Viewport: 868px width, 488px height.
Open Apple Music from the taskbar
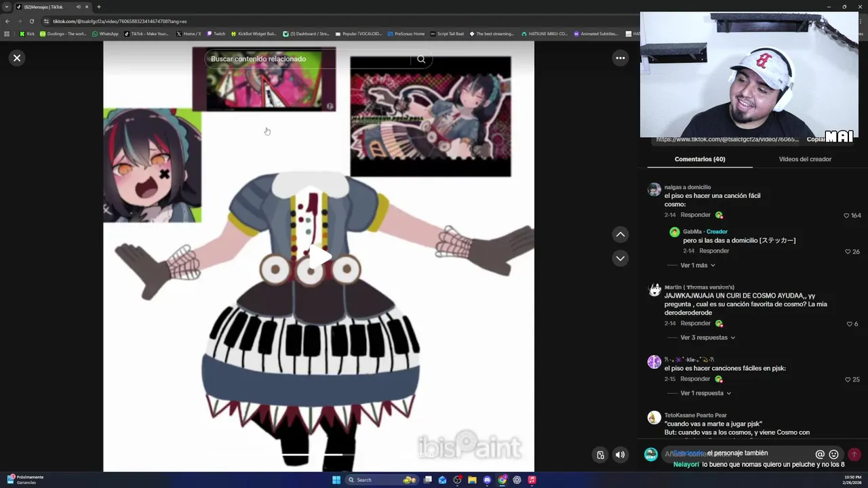(532, 480)
